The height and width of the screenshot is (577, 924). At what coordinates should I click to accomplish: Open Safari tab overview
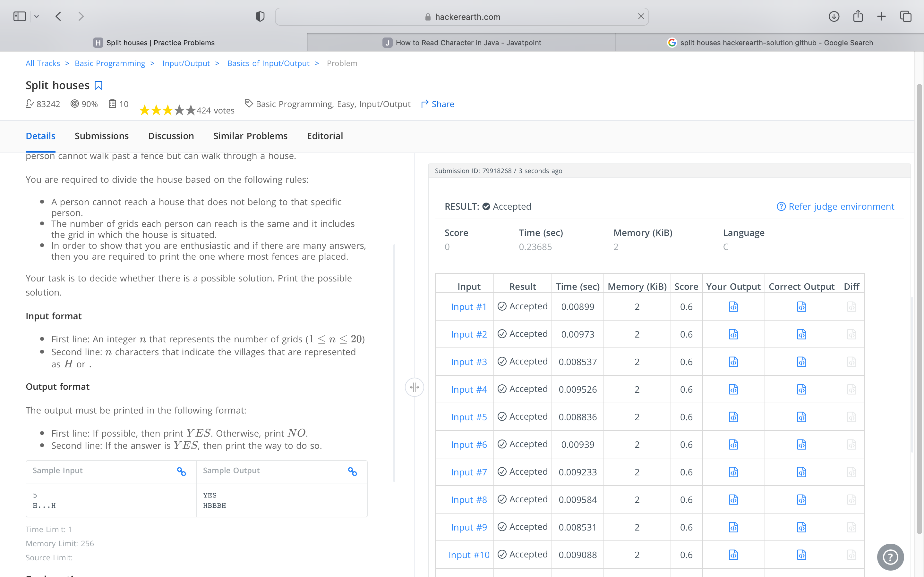pyautogui.click(x=906, y=16)
